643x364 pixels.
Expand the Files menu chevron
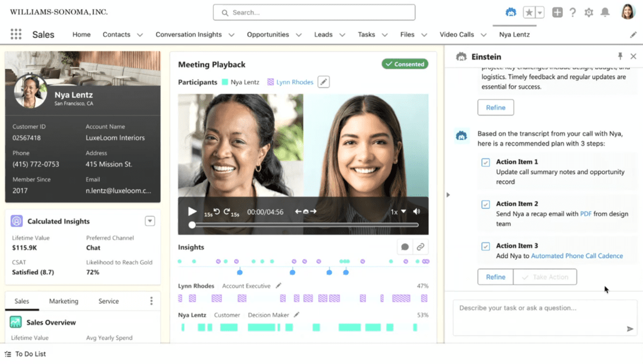pyautogui.click(x=424, y=35)
